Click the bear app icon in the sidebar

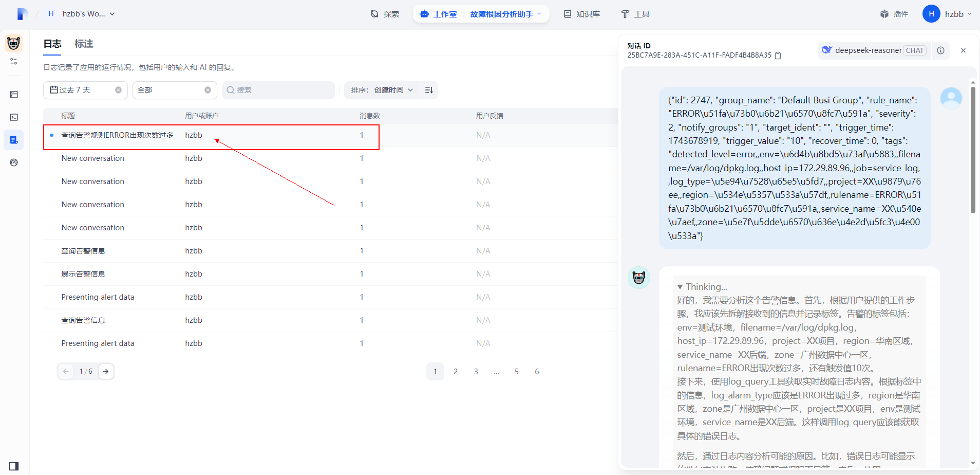coord(14,44)
